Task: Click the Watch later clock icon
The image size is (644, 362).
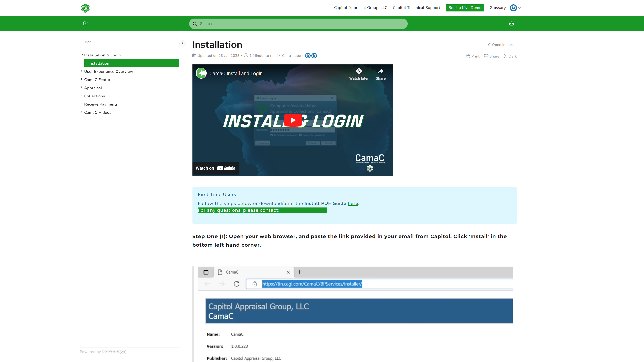Action: (x=359, y=71)
